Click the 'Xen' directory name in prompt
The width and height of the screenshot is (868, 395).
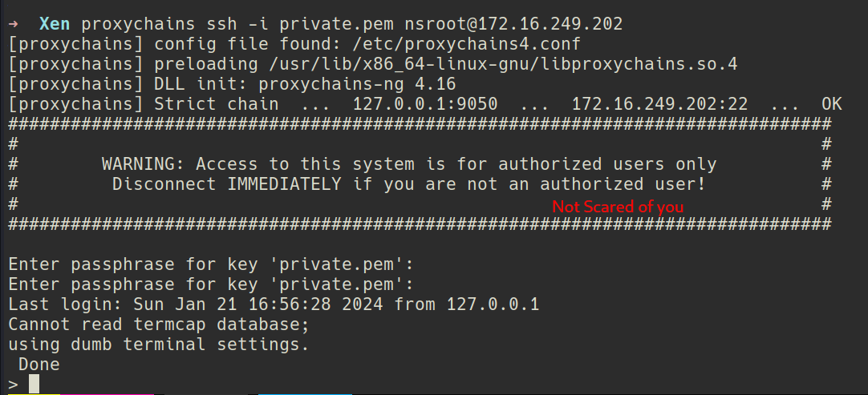tap(54, 24)
